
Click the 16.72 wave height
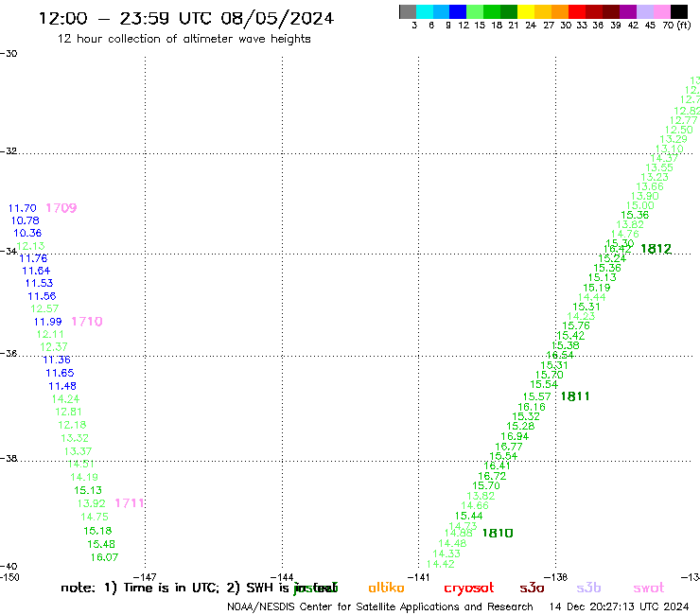click(x=493, y=476)
